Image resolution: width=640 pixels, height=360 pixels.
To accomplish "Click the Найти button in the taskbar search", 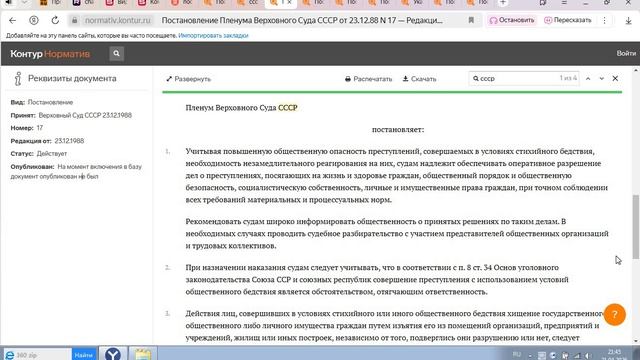I will coord(84,355).
